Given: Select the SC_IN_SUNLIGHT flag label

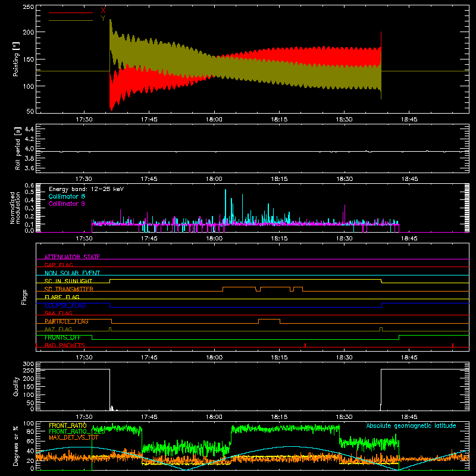Looking at the screenshot, I should [68, 281].
